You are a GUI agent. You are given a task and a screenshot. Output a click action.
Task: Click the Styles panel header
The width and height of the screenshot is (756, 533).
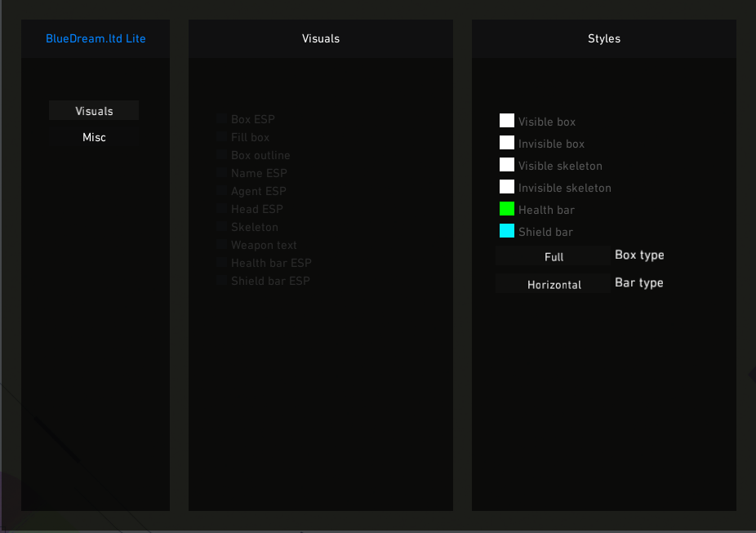pos(603,38)
